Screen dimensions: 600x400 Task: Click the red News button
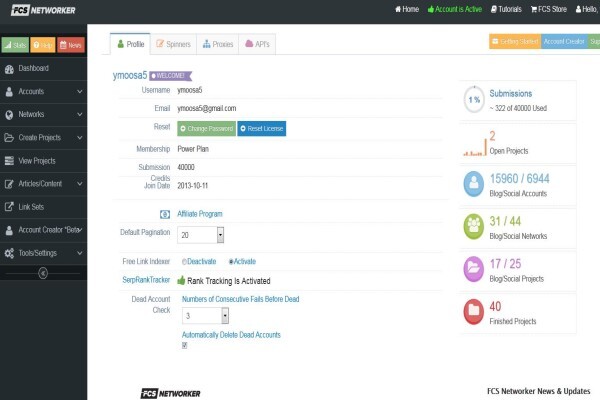pyautogui.click(x=71, y=45)
